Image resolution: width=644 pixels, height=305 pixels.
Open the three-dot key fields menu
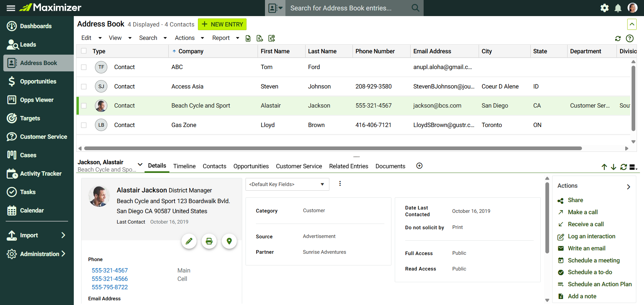[x=340, y=183]
